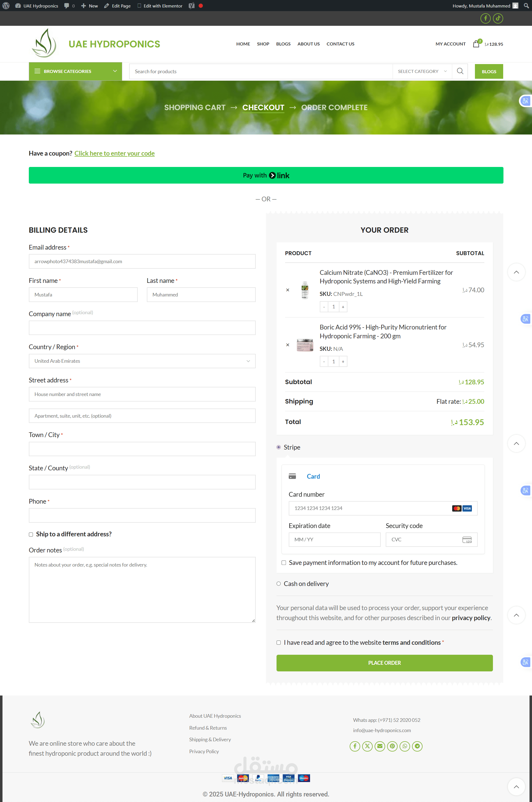Click the footer Pinterest icon
The image size is (532, 802).
click(392, 746)
